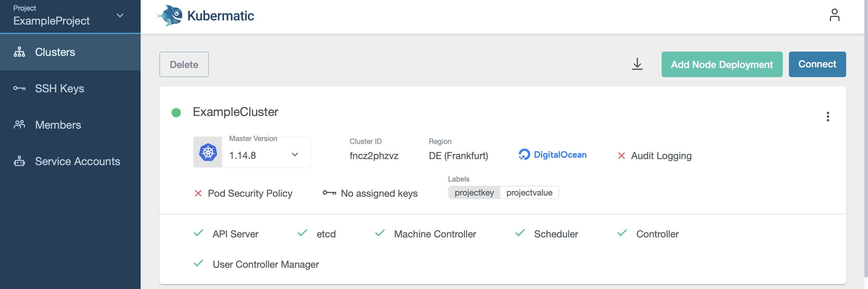Click the Kubermatic brand name text
Image resolution: width=868 pixels, height=289 pixels.
pos(220,16)
